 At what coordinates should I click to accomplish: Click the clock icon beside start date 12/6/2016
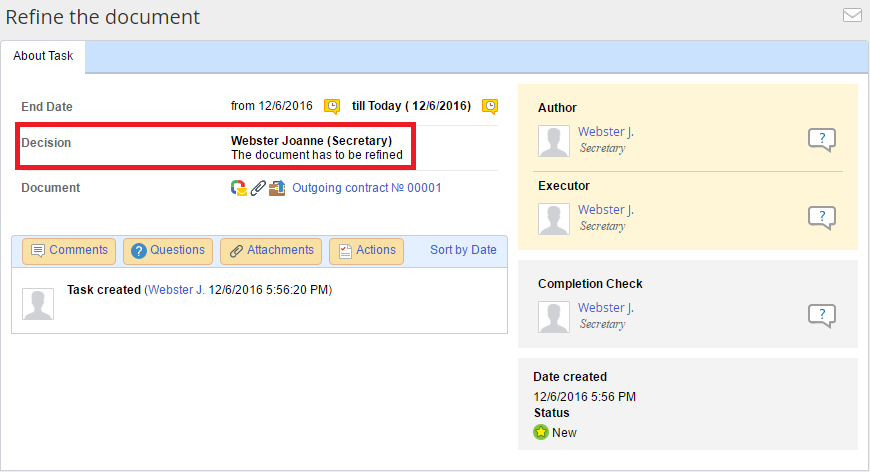[332, 106]
